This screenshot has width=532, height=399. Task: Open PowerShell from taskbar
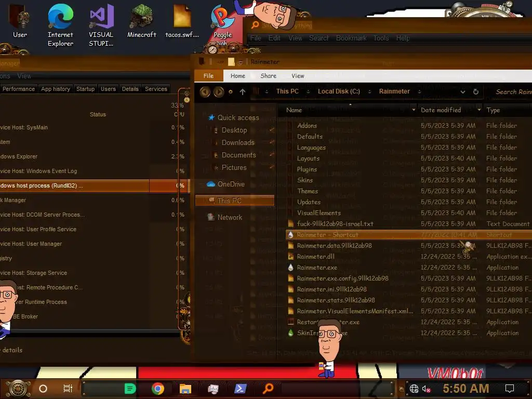pyautogui.click(x=240, y=389)
